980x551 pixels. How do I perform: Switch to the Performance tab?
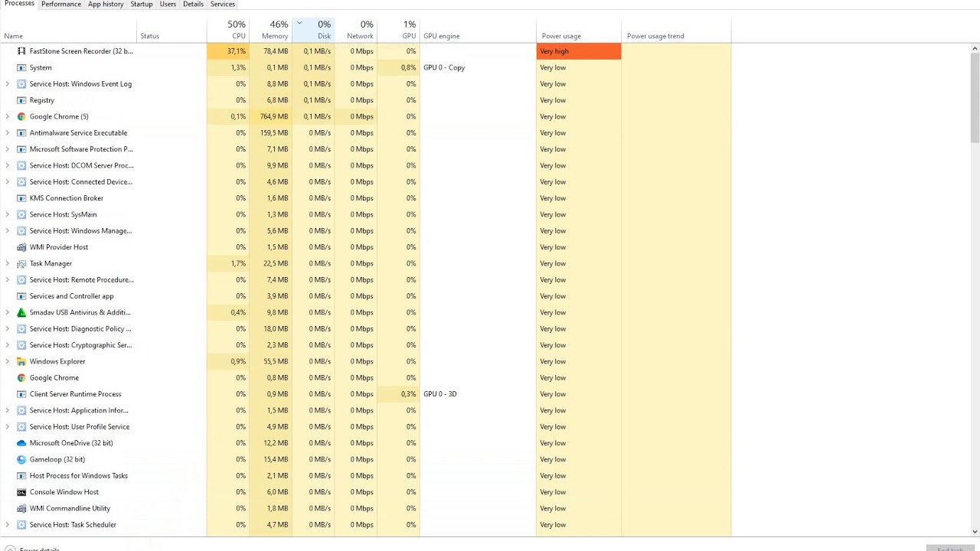(x=61, y=4)
